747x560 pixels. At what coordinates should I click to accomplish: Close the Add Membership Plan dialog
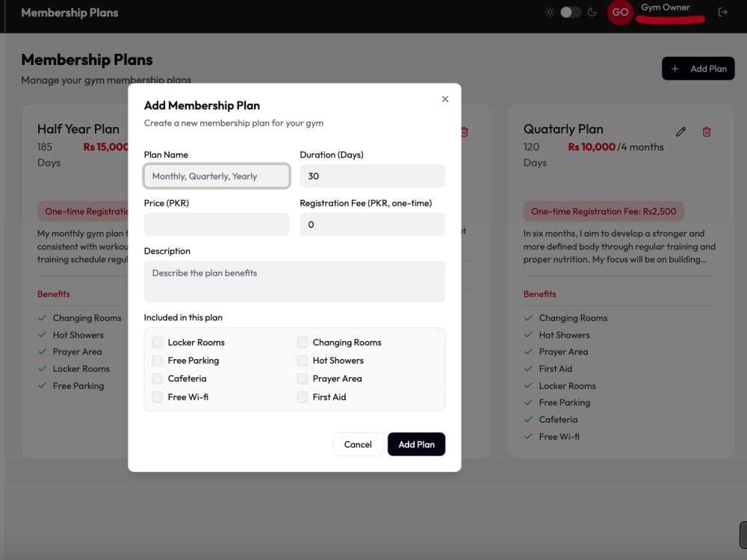(x=445, y=99)
